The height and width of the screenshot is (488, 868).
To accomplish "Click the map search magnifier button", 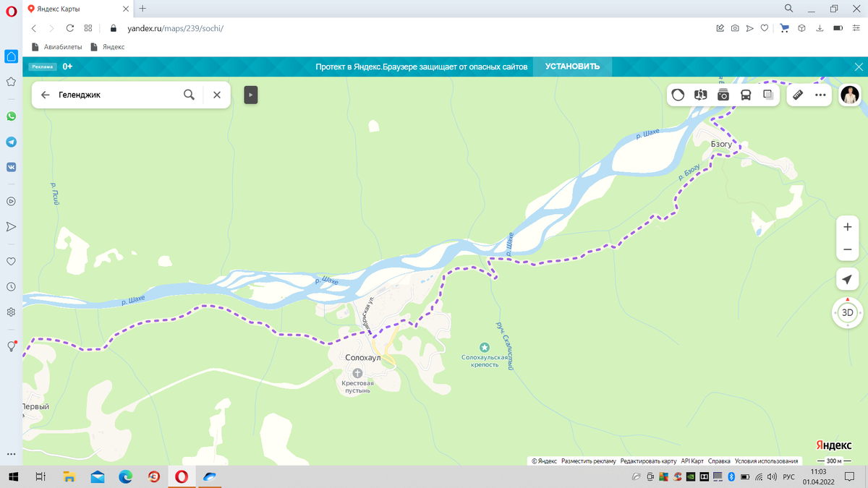I will point(189,95).
